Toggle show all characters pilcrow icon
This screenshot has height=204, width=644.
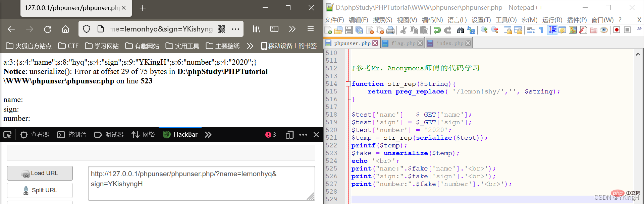tap(541, 30)
